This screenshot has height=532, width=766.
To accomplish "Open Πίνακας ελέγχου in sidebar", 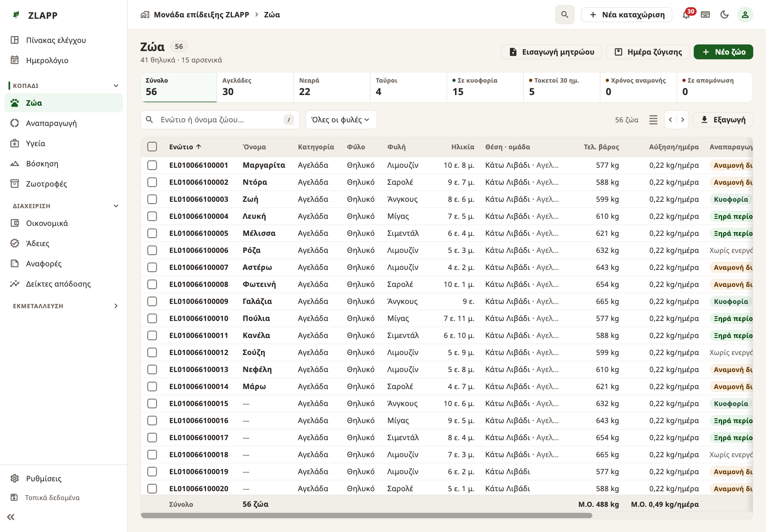I will click(64, 40).
